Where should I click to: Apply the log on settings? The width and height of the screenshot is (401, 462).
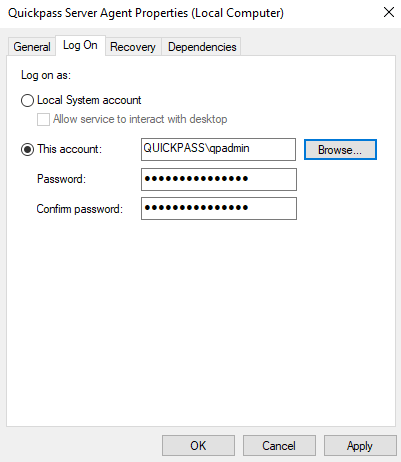360,445
